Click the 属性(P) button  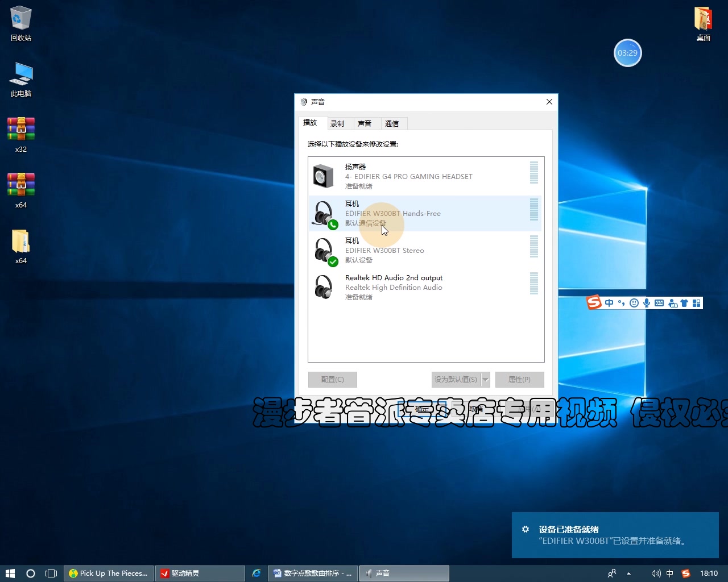519,379
